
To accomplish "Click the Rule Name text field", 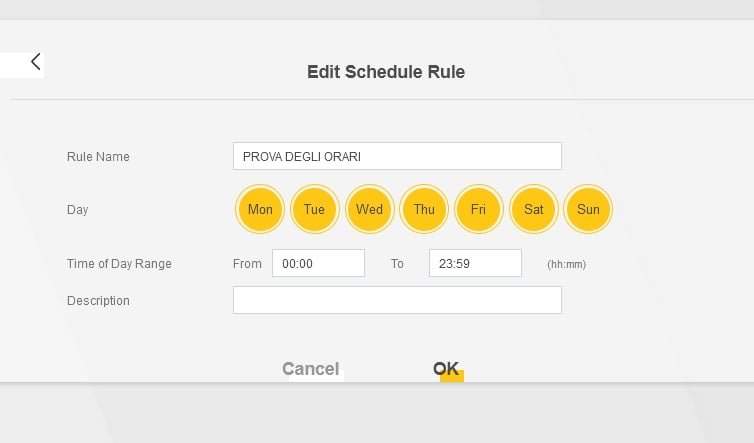I will (x=397, y=156).
